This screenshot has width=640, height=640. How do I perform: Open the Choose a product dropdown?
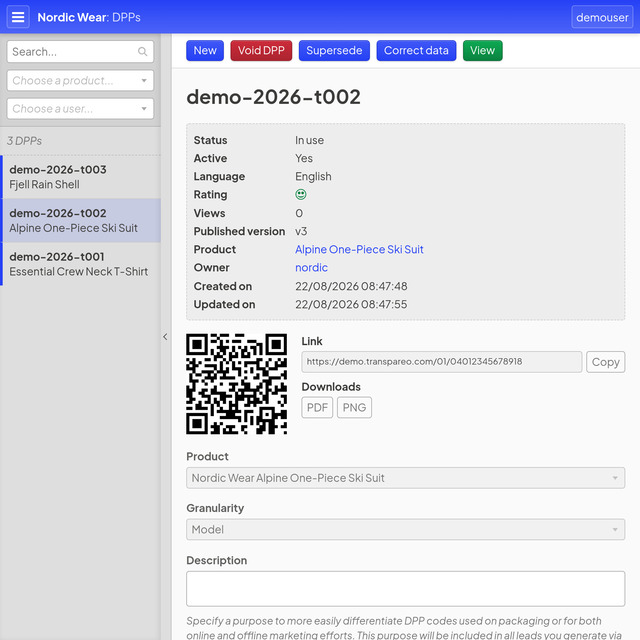pyautogui.click(x=80, y=80)
